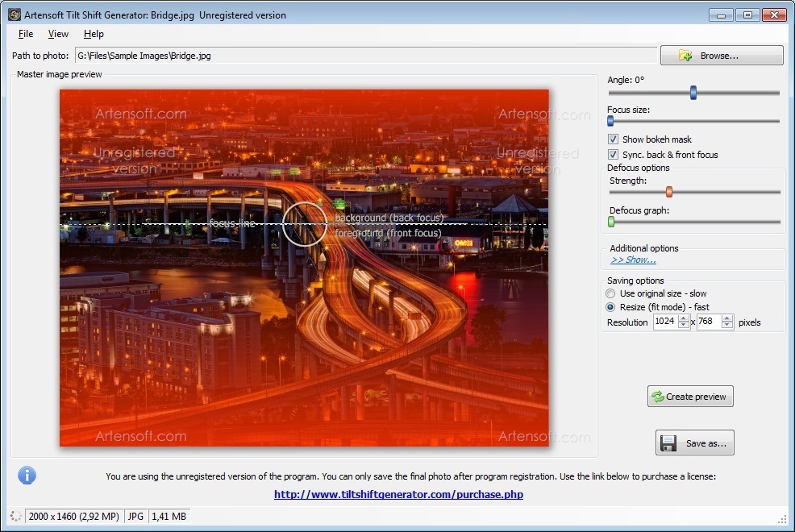Click the Create preview green arrows icon

657,396
